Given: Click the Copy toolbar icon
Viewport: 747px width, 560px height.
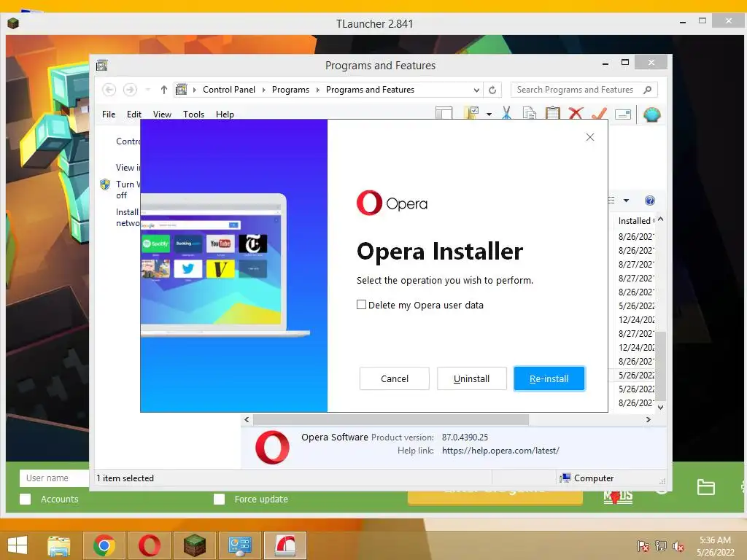Looking at the screenshot, I should [x=530, y=113].
